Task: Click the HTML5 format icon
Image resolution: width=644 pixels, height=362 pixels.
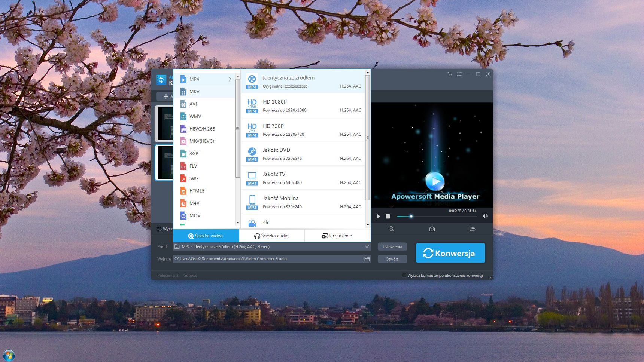Action: 183,191
